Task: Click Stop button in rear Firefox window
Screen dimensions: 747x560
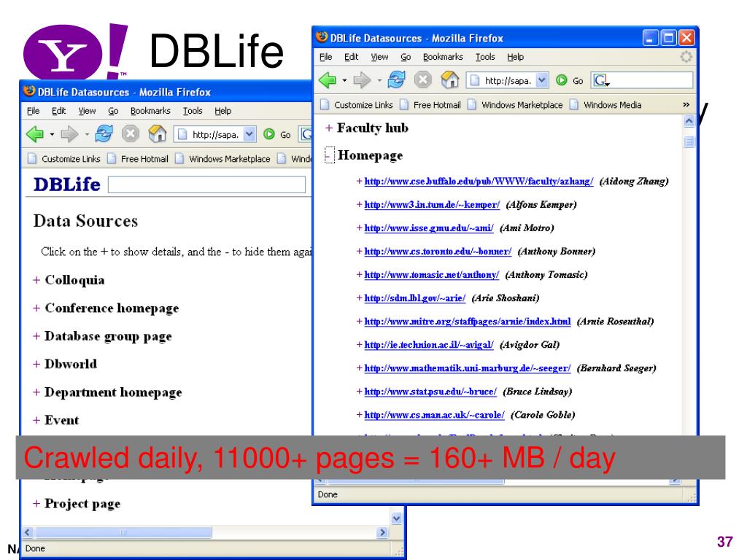Action: point(130,134)
